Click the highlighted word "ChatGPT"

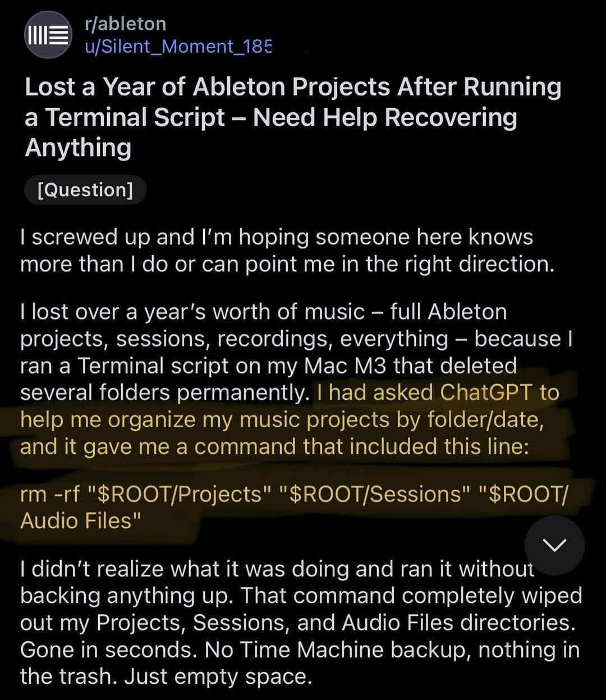point(485,393)
